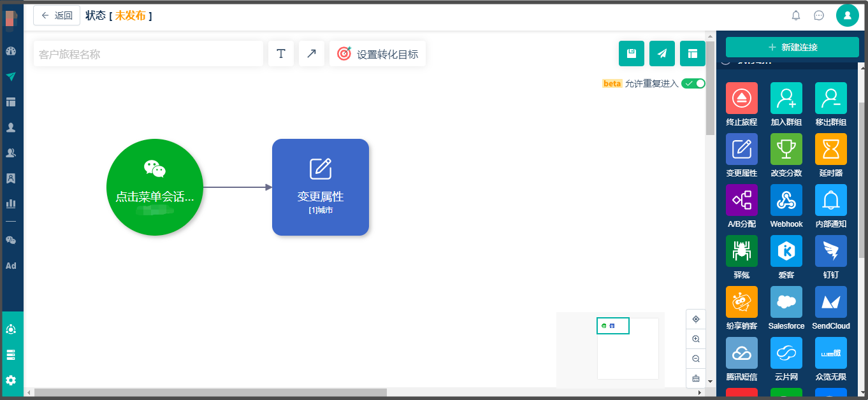This screenshot has width=868, height=400.
Task: Open the chat message bubble icon
Action: [820, 15]
